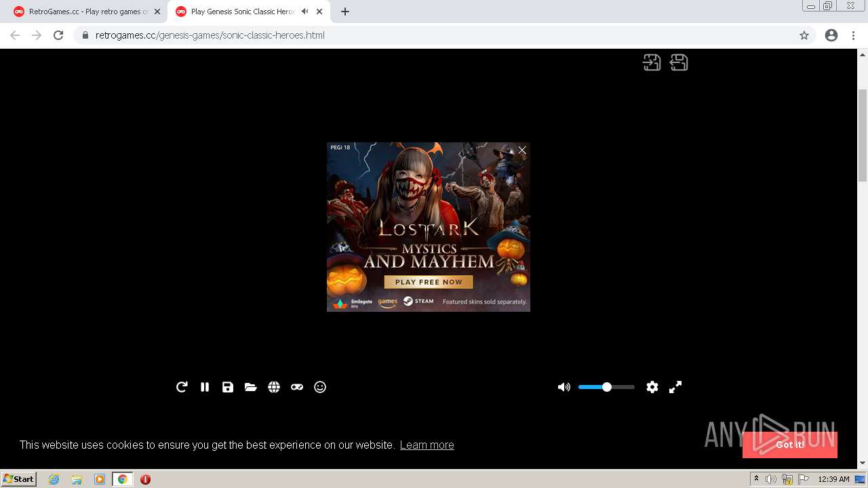Viewport: 868px width, 488px height.
Task: Bookmark this page with star
Action: click(804, 35)
